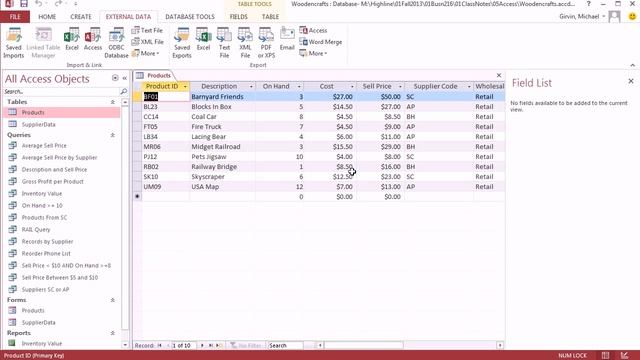This screenshot has height=360, width=640.
Task: Export to PDF or XPS
Action: [x=266, y=43]
